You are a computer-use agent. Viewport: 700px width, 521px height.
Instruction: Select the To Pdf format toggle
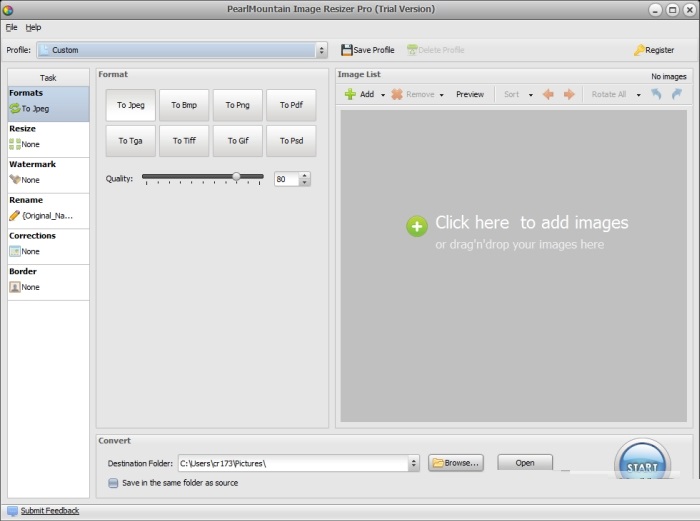[x=291, y=105]
